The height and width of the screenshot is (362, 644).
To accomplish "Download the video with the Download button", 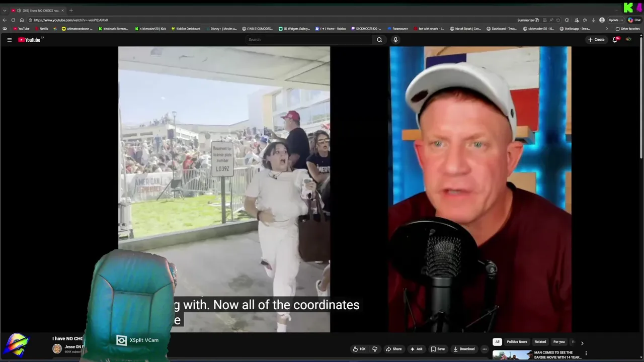I will click(464, 349).
